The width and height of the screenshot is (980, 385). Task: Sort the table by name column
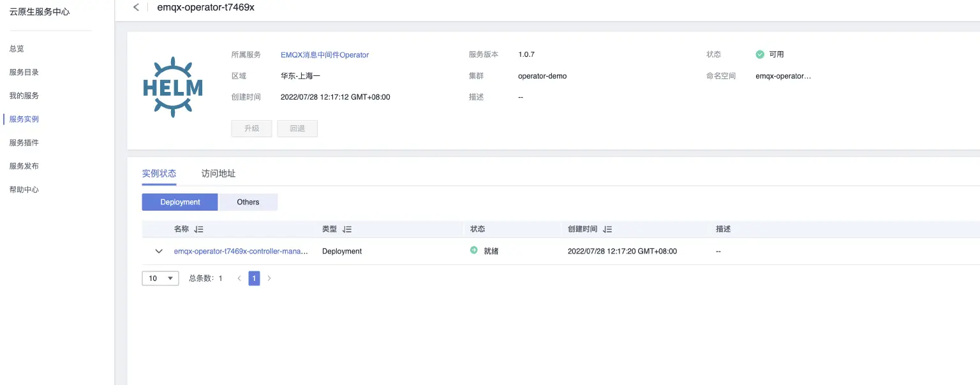[198, 229]
